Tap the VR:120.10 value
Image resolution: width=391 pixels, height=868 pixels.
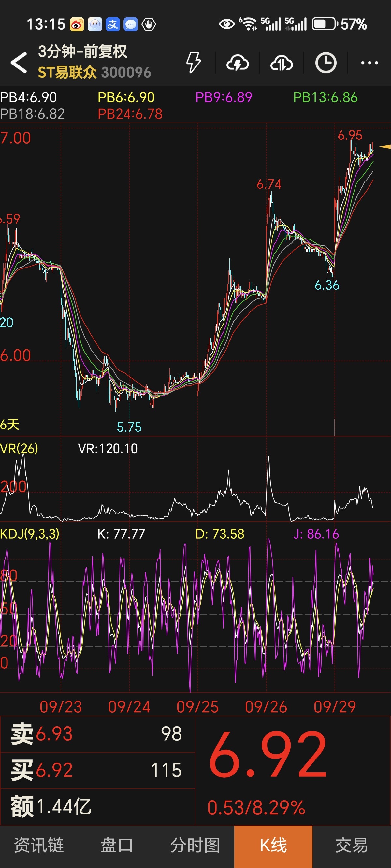[x=108, y=448]
